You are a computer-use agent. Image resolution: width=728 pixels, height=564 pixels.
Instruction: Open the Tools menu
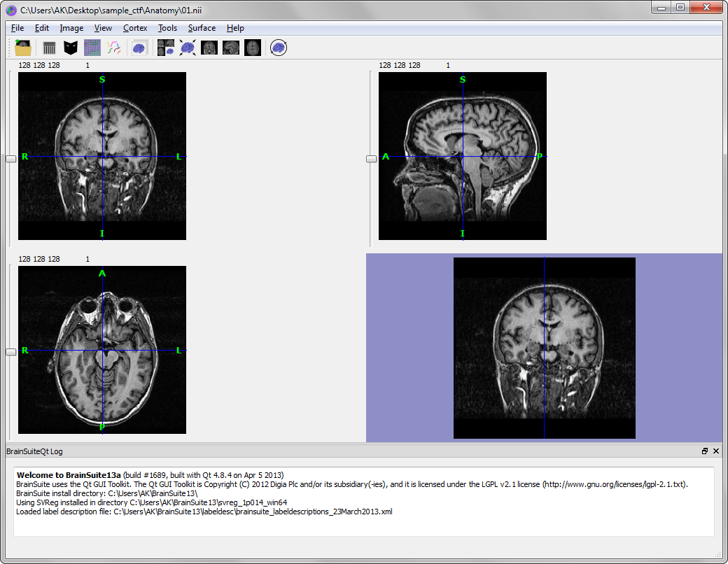coord(167,28)
